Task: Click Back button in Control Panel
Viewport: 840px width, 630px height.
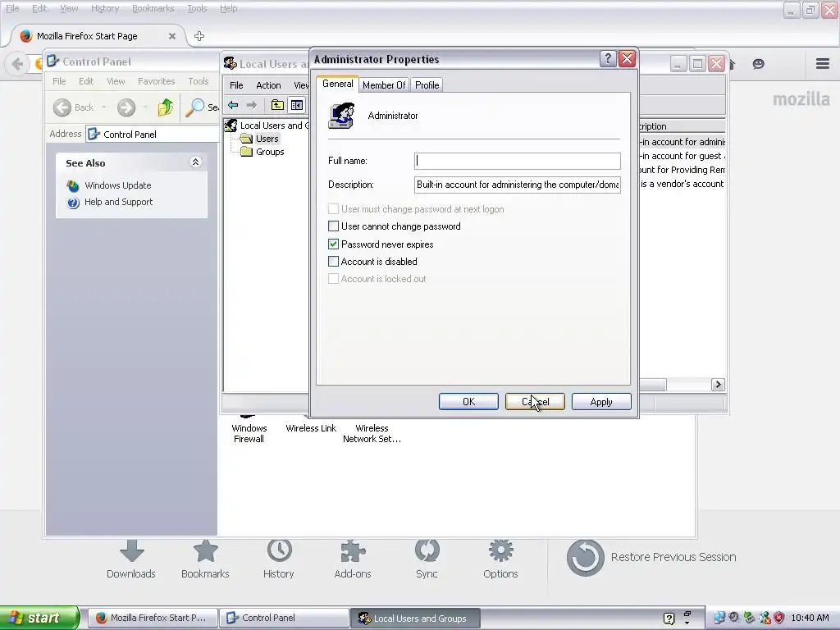Action: pos(73,107)
